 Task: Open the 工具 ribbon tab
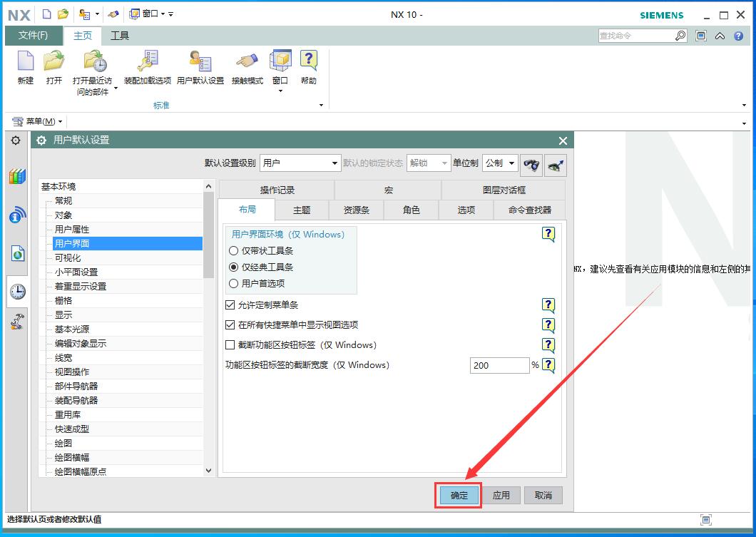[120, 36]
